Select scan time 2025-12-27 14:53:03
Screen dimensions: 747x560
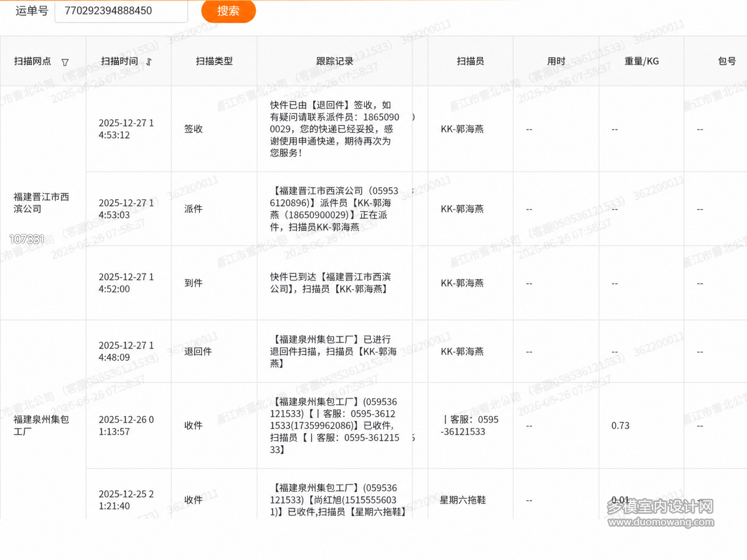[x=126, y=209]
